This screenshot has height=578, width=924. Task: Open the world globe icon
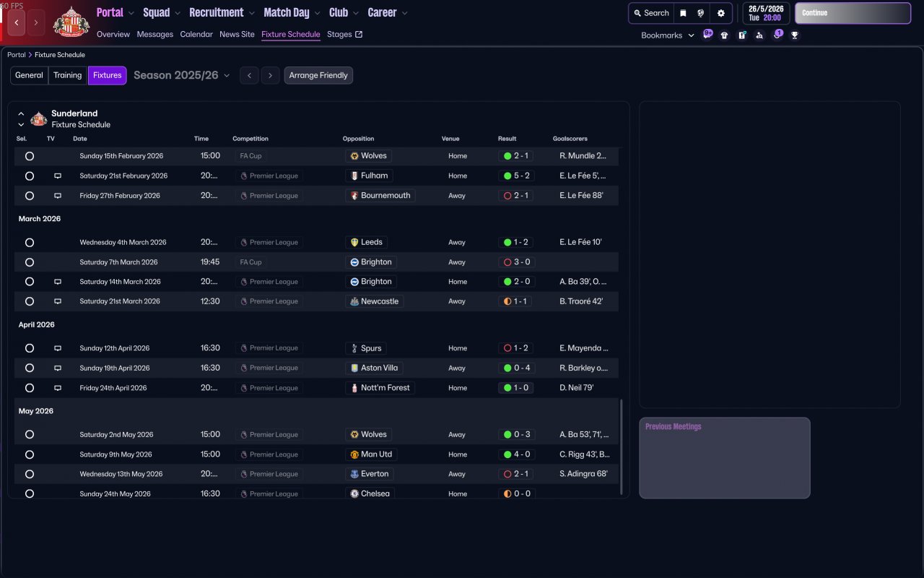(701, 13)
